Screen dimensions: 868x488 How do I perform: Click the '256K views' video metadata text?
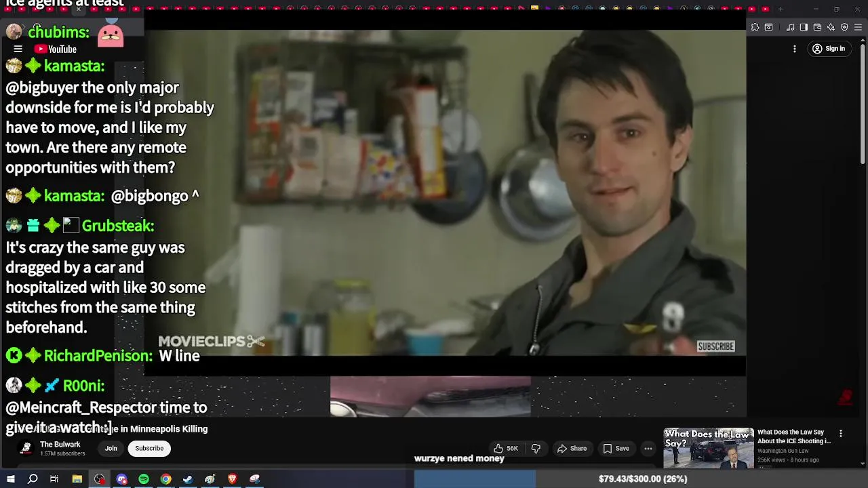click(x=772, y=460)
